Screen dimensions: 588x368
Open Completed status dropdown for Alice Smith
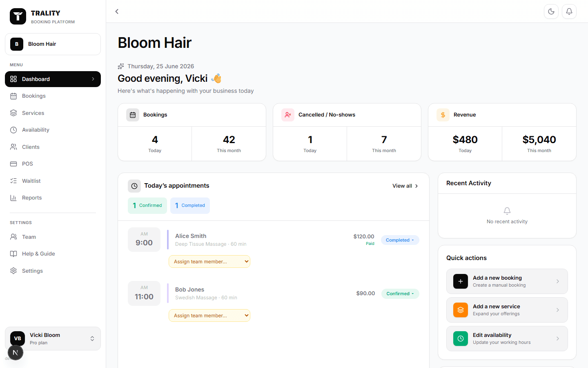[x=400, y=240]
